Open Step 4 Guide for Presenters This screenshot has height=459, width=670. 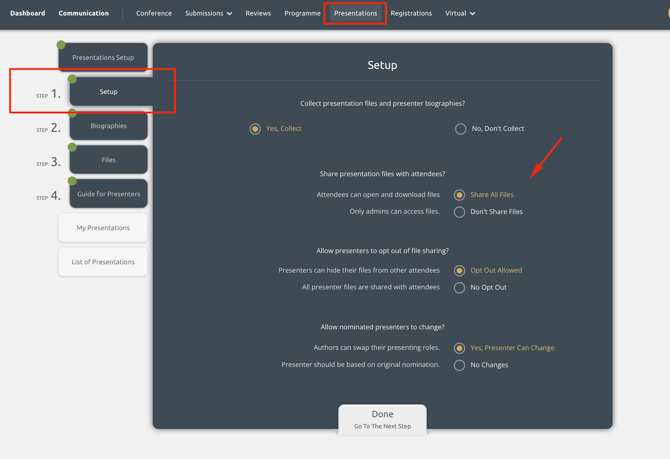coord(109,194)
